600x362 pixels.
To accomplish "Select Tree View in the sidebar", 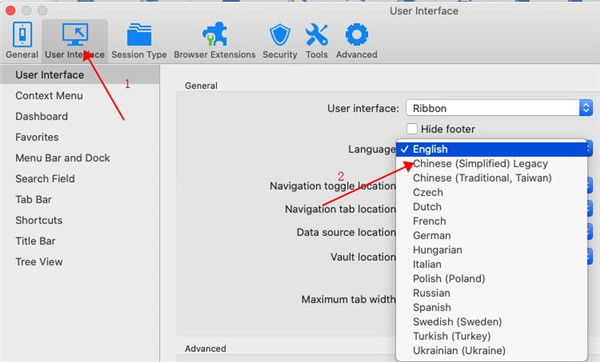I will pos(80,262).
